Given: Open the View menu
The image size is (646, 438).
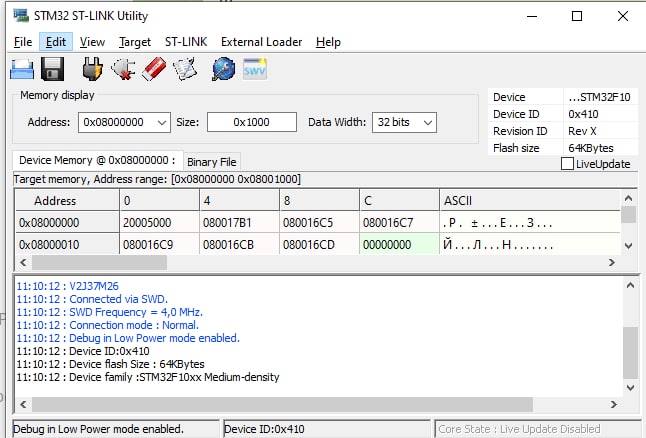Looking at the screenshot, I should coord(92,42).
